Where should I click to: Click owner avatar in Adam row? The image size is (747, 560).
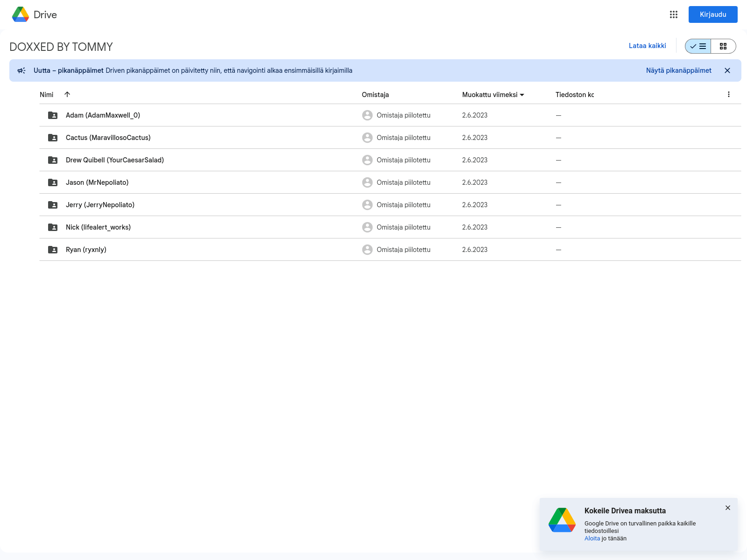[367, 115]
